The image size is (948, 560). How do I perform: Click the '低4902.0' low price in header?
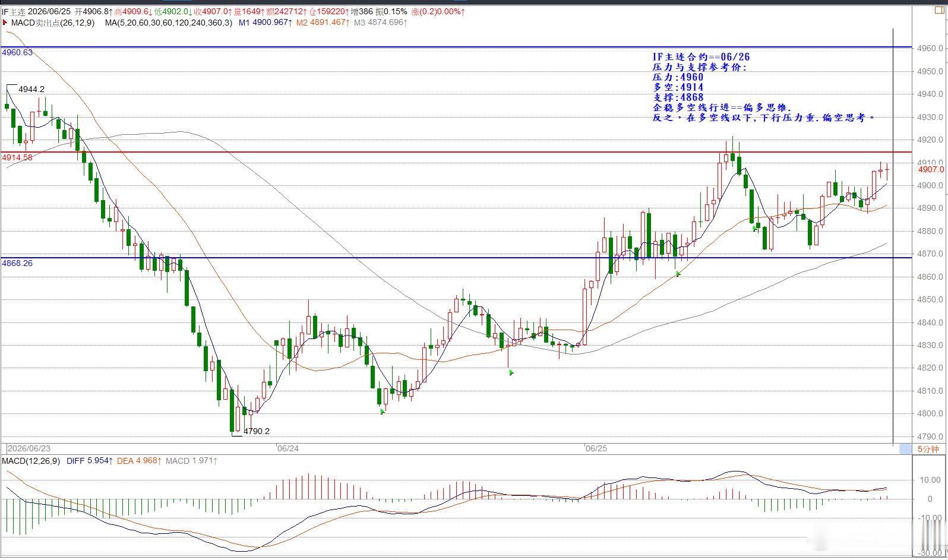(173, 12)
